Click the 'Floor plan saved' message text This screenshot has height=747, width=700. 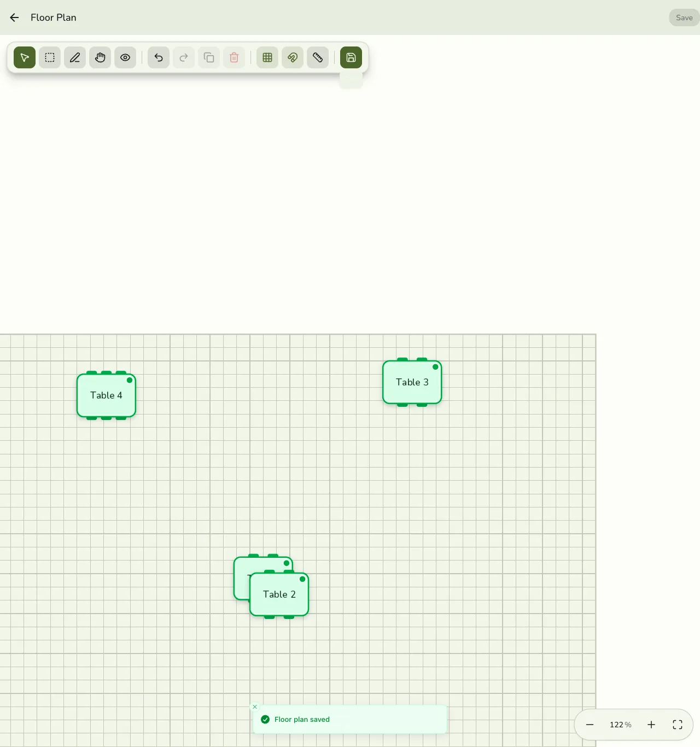302,720
